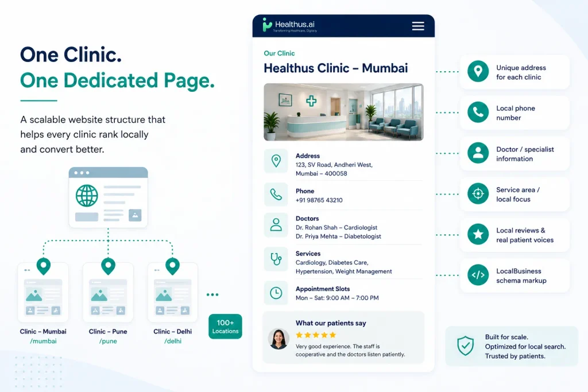
Task: Follow the /pune URL link
Action: (108, 341)
